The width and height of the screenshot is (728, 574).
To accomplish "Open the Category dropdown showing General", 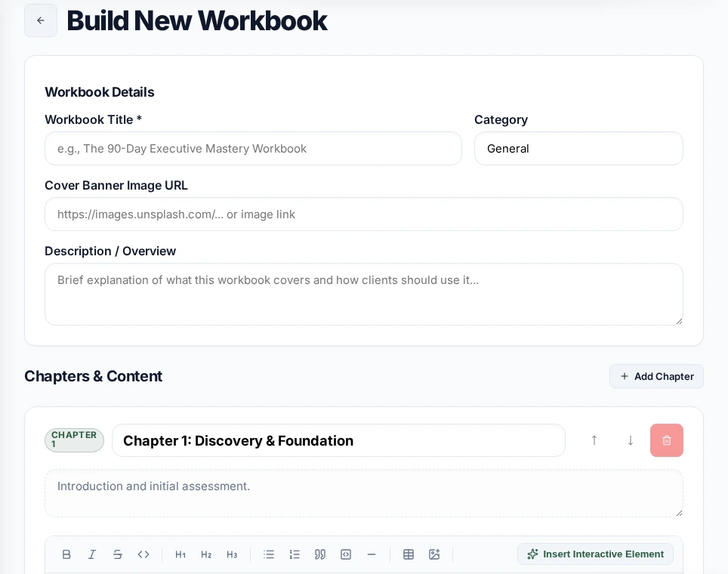I will coord(578,149).
